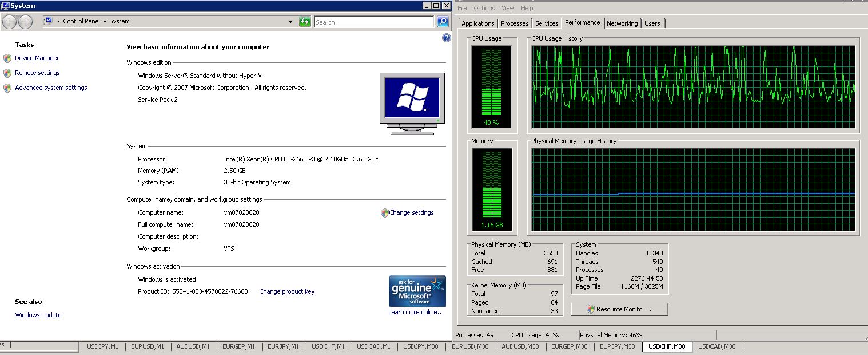This screenshot has height=355, width=868.
Task: Select the USDCAD,M1 chart tab
Action: (373, 346)
